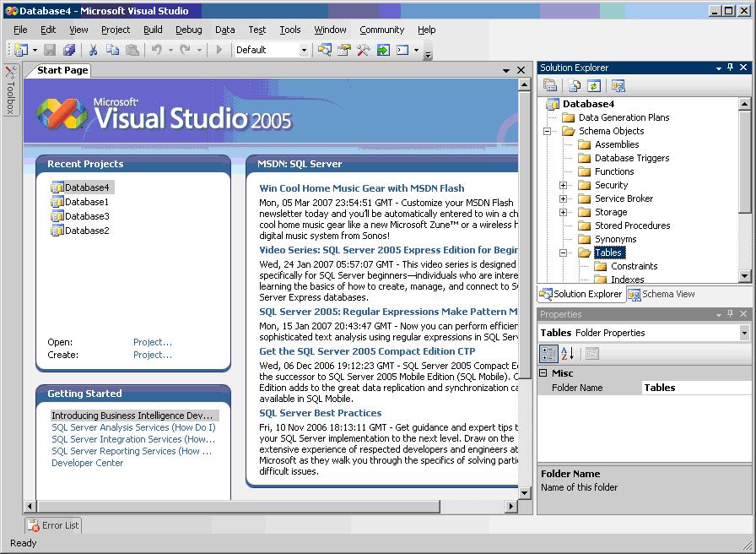Click the Save disk icon
The image size is (756, 554).
(x=50, y=50)
